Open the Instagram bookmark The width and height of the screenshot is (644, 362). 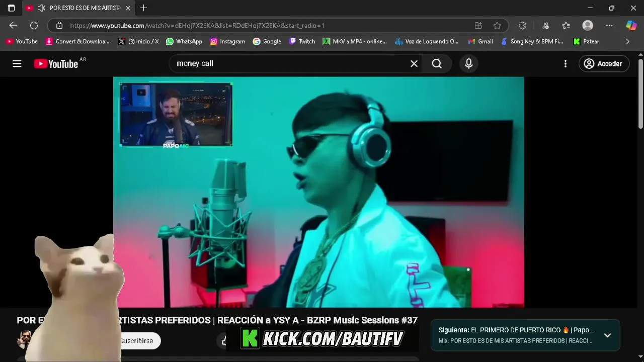click(x=227, y=41)
